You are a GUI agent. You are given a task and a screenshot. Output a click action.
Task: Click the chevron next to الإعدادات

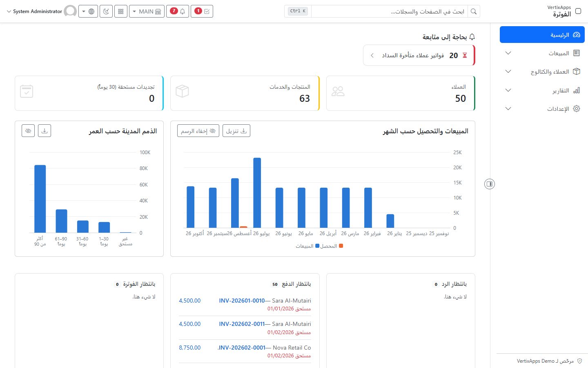click(x=508, y=109)
